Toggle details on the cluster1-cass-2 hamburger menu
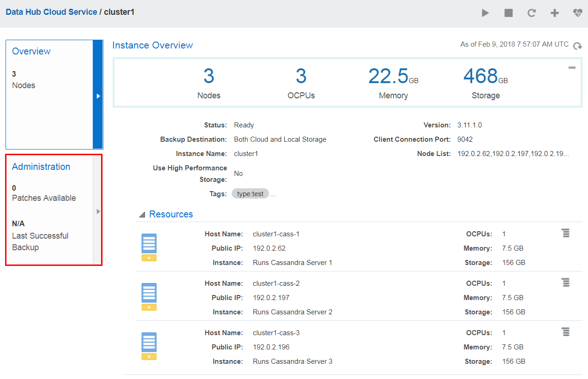 (x=566, y=283)
